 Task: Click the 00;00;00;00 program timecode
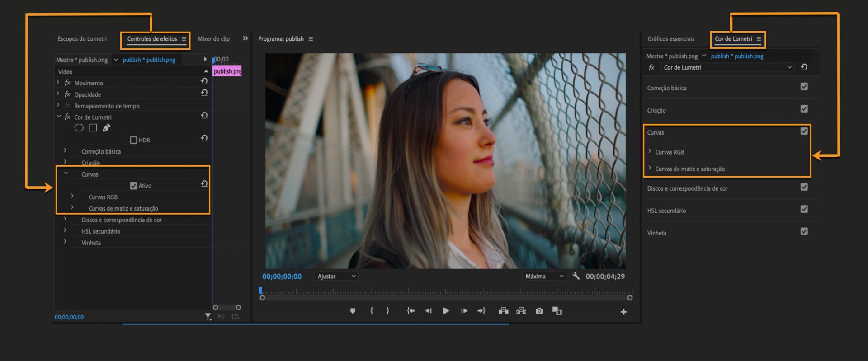(282, 277)
